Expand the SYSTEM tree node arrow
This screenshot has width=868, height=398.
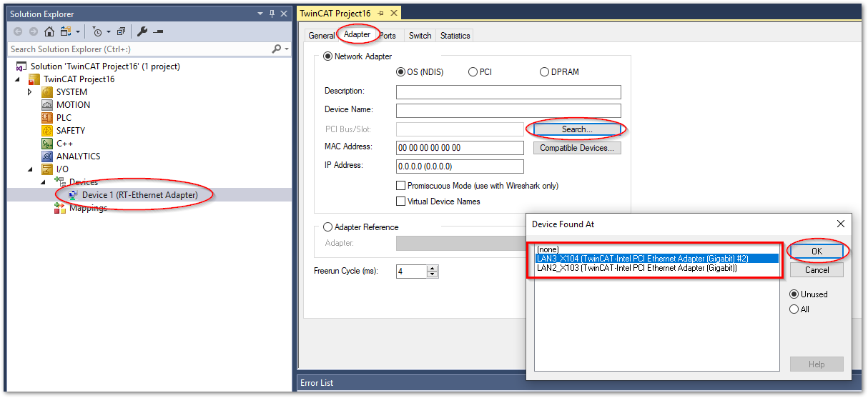coord(30,92)
